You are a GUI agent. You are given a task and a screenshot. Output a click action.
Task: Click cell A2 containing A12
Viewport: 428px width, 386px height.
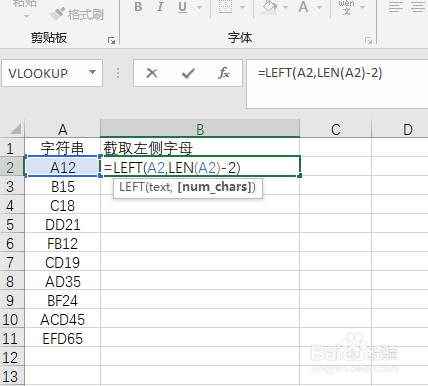63,167
